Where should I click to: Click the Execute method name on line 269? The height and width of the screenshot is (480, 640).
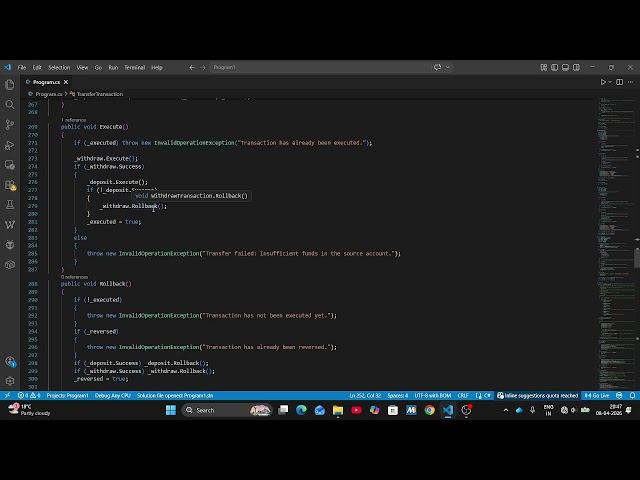point(111,127)
